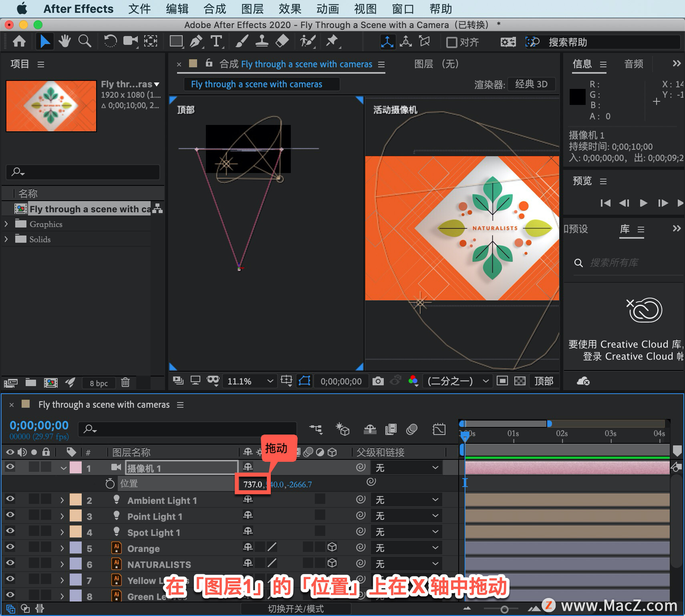Screen dimensions: 685x616
Task: Click the pink label swatch of 摄像机 1
Action: point(76,468)
